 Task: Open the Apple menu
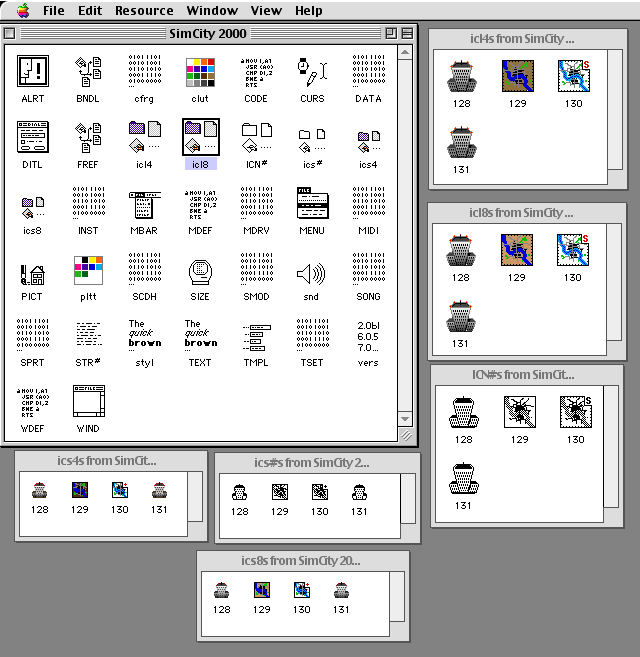(23, 10)
